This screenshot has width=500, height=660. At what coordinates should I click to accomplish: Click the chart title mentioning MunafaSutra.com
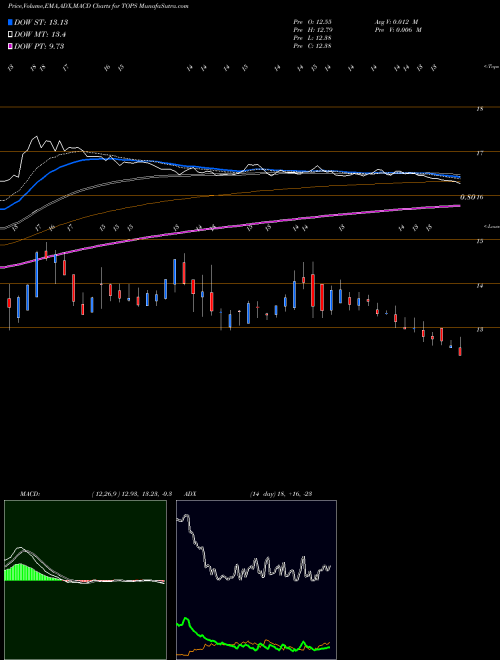[98, 6]
